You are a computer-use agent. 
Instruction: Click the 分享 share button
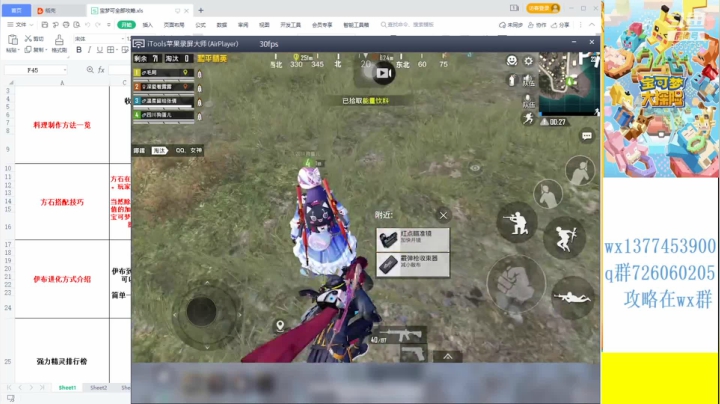(x=560, y=25)
